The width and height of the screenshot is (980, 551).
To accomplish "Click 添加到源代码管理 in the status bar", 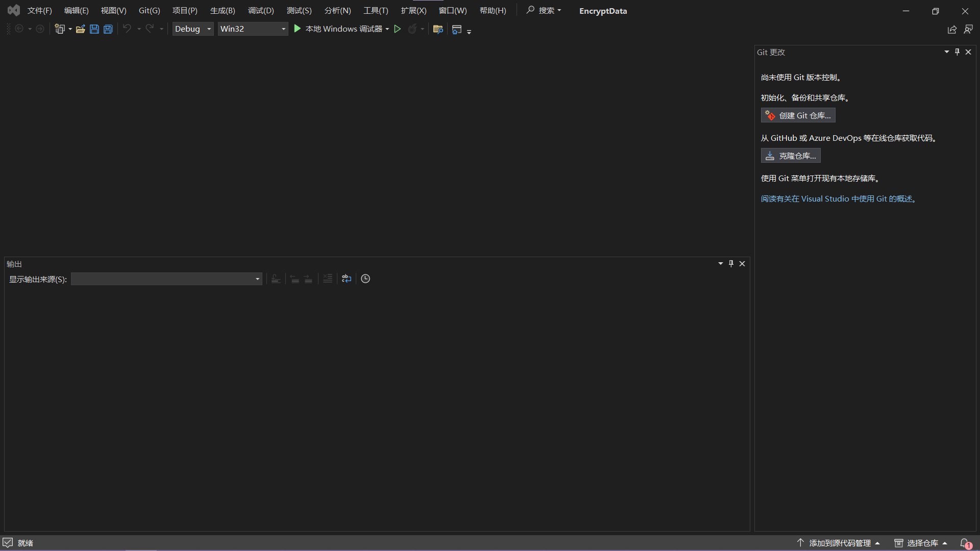I will click(840, 543).
